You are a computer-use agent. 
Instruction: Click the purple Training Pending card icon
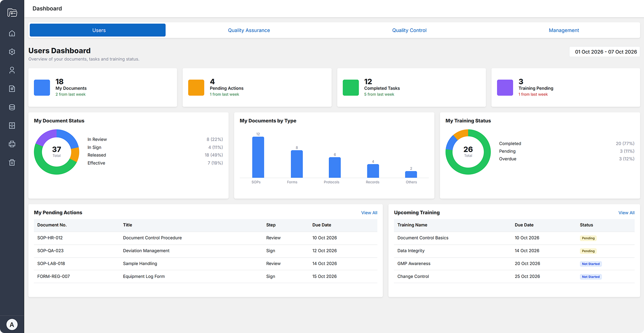coord(505,88)
